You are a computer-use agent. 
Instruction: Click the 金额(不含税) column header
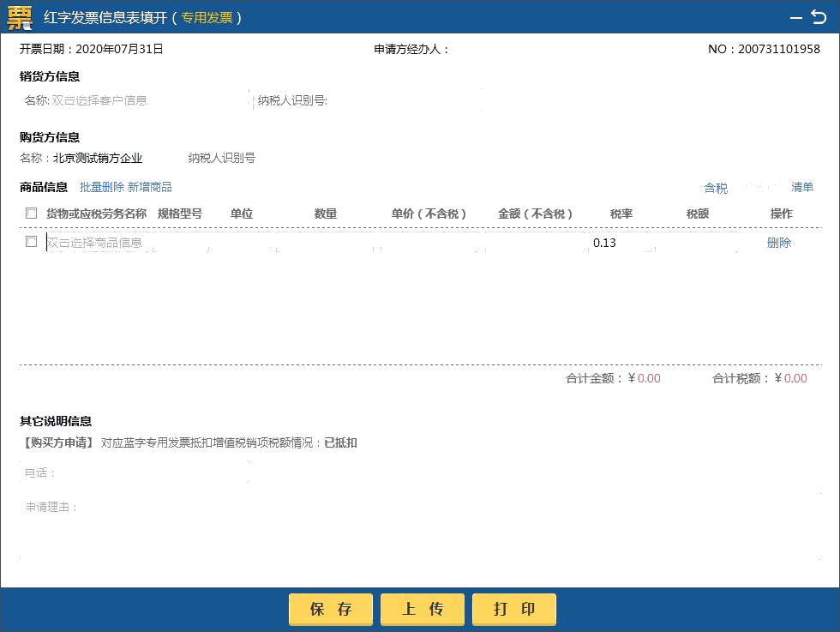535,214
